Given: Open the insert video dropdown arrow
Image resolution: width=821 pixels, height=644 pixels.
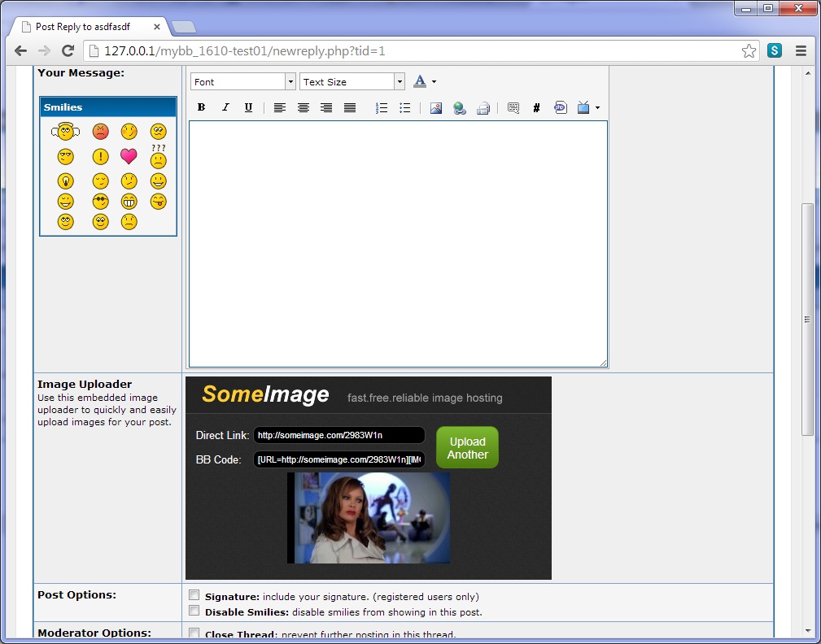Looking at the screenshot, I should pyautogui.click(x=597, y=107).
